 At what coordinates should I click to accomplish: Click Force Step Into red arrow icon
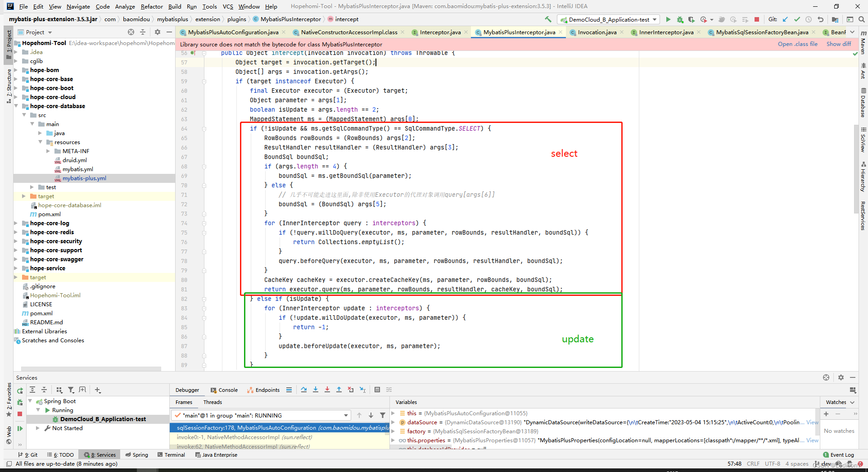click(x=327, y=390)
